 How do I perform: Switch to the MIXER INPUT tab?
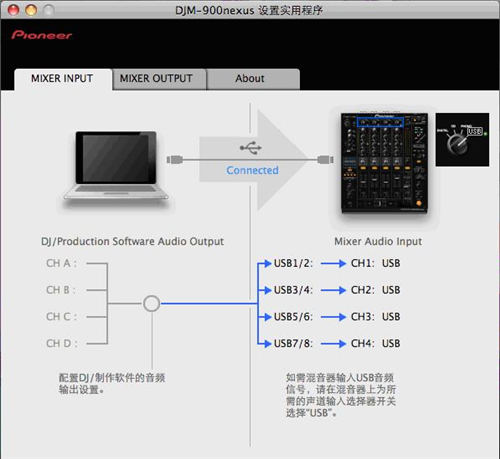pos(62,79)
